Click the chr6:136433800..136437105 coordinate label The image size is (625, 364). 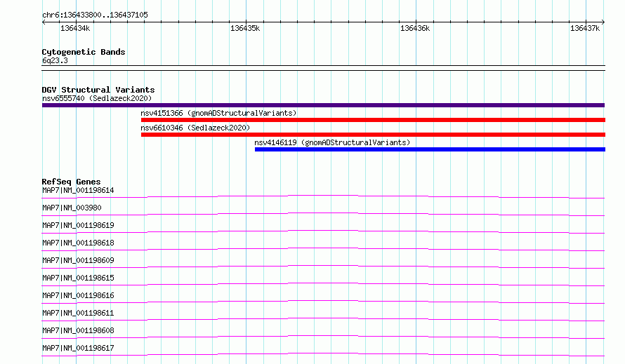pos(95,15)
